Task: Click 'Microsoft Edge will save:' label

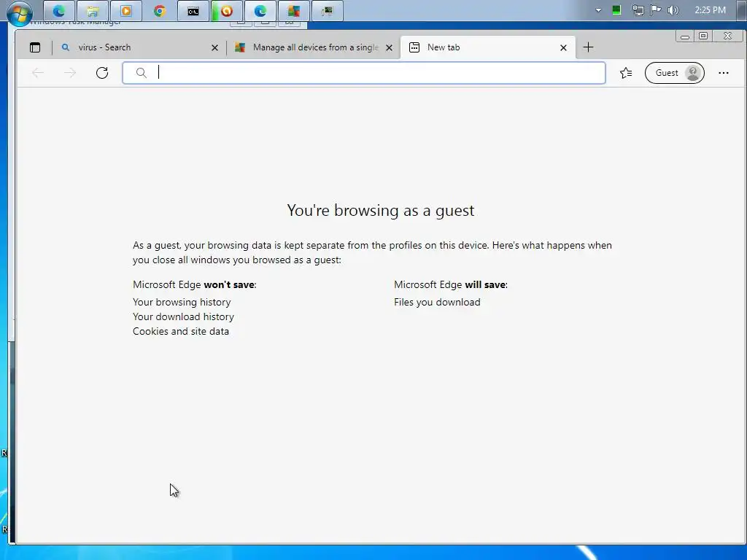Action: 451,285
